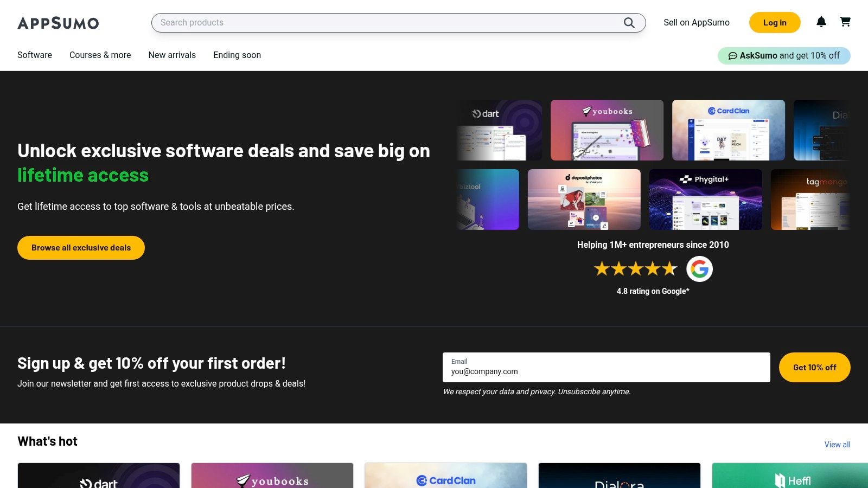868x488 pixels.
Task: Click the Sign up & get 10% off heading
Action: 151,363
